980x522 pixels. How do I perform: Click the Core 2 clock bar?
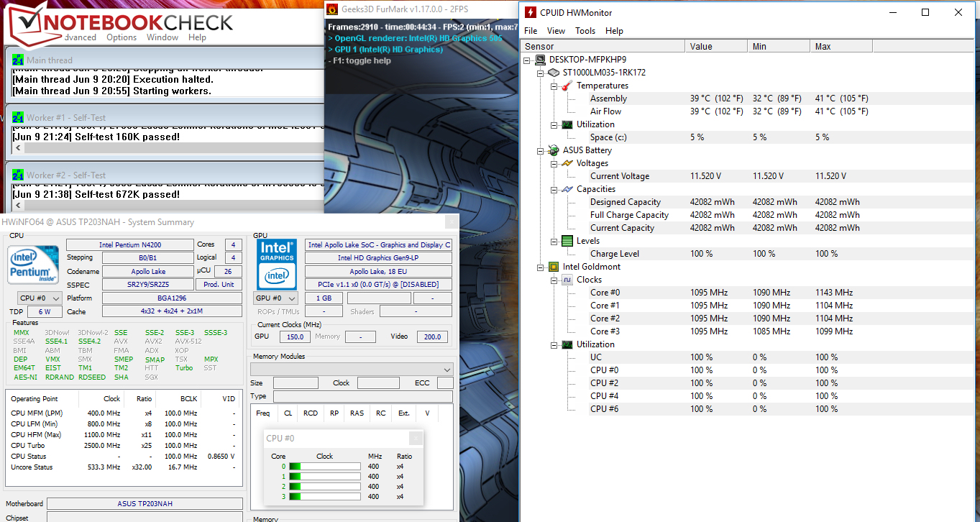tap(324, 487)
